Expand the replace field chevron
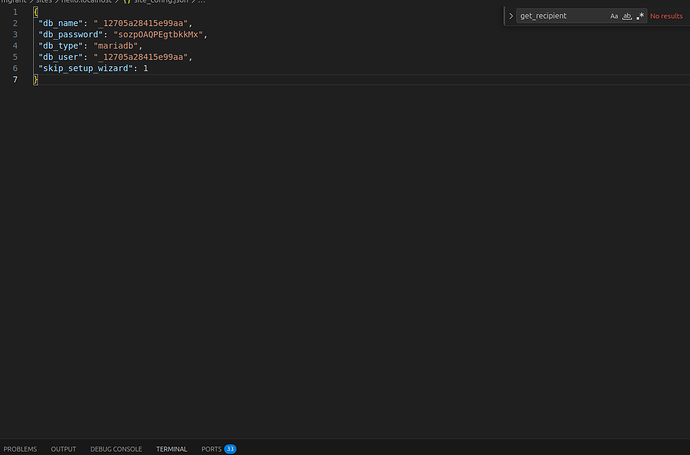The image size is (690, 455). (511, 16)
